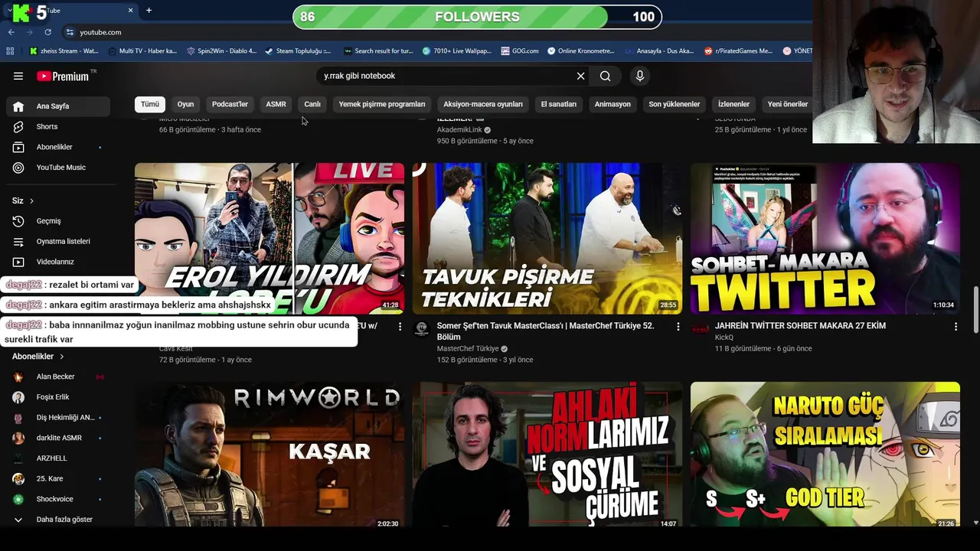Open the MasterChef Türkiye channel name link
Viewport: 980px width, 551px height.
[468, 348]
